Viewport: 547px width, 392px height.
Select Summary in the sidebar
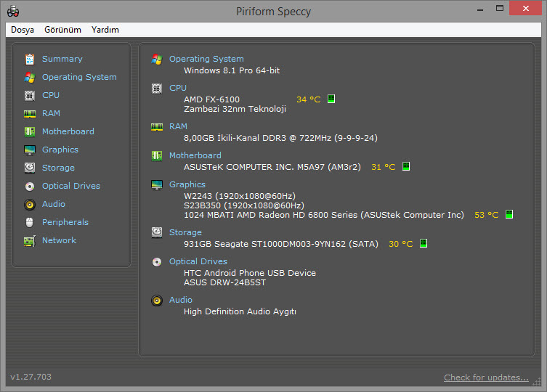62,59
